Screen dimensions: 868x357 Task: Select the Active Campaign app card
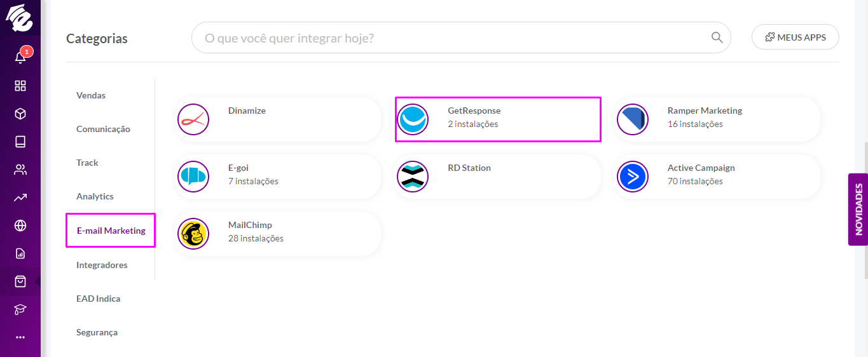click(x=717, y=176)
